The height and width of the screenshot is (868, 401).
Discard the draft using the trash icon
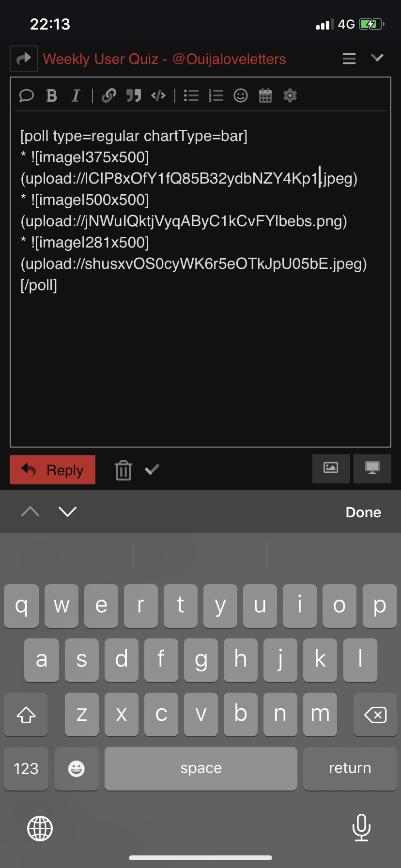click(x=123, y=470)
